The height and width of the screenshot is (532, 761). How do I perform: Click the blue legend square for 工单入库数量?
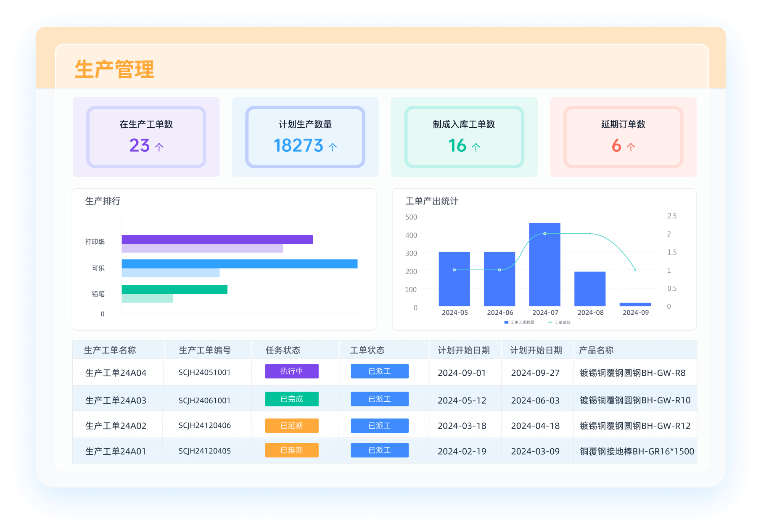[x=507, y=322]
